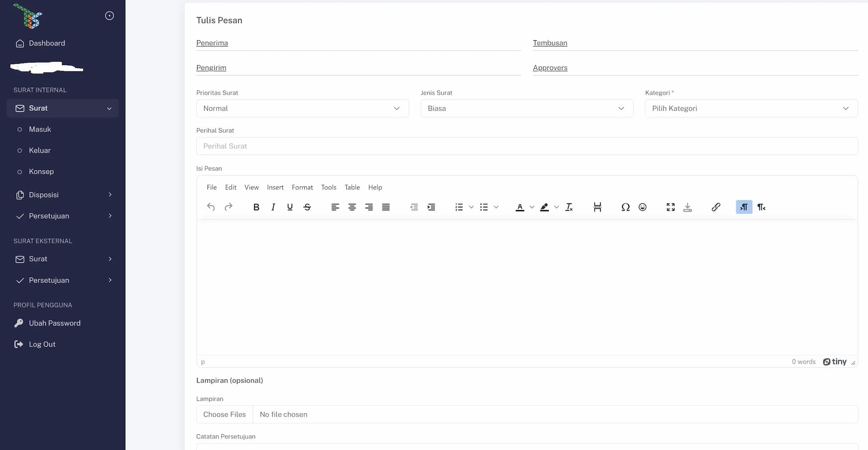This screenshot has width=868, height=450.
Task: Open editor Insert menu
Action: tap(275, 187)
